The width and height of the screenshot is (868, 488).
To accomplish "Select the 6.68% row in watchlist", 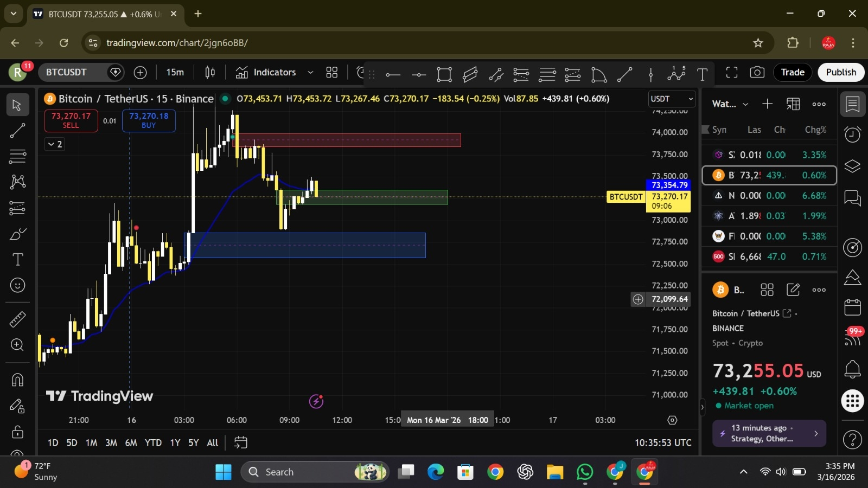I will pyautogui.click(x=769, y=195).
